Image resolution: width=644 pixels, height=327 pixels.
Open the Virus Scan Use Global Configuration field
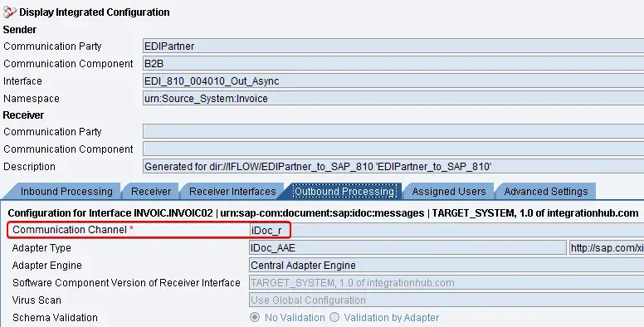pyautogui.click(x=446, y=300)
